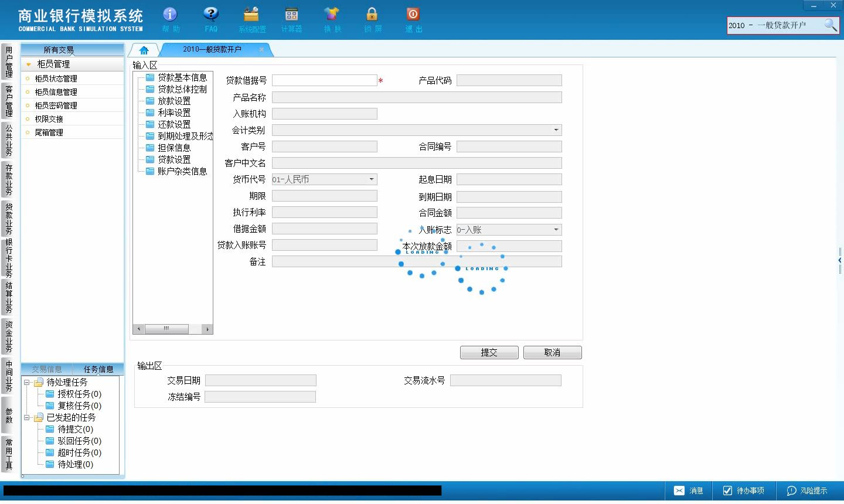Screen dimensions: 844x504
Task: Open 常用工具 sidebar tab
Action: [x=8, y=454]
